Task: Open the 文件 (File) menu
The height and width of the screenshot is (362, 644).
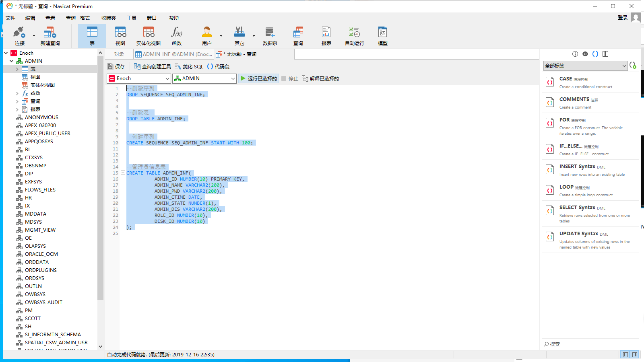Action: pyautogui.click(x=10, y=18)
